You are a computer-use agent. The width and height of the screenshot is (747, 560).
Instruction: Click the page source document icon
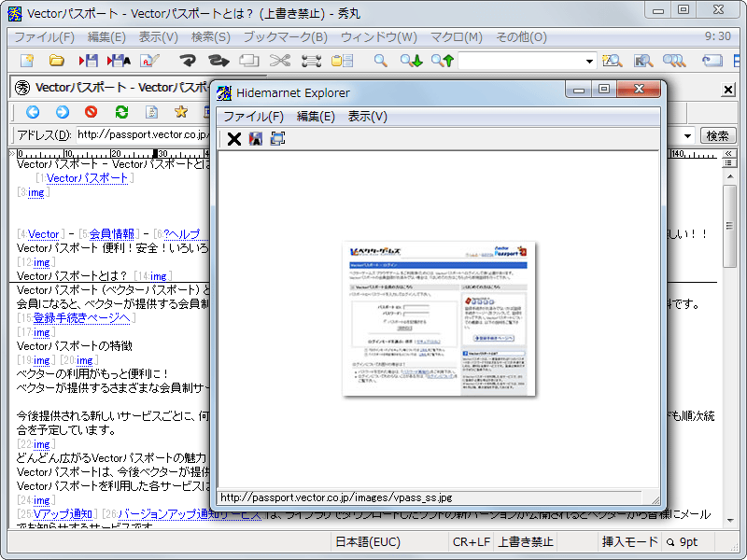(151, 112)
